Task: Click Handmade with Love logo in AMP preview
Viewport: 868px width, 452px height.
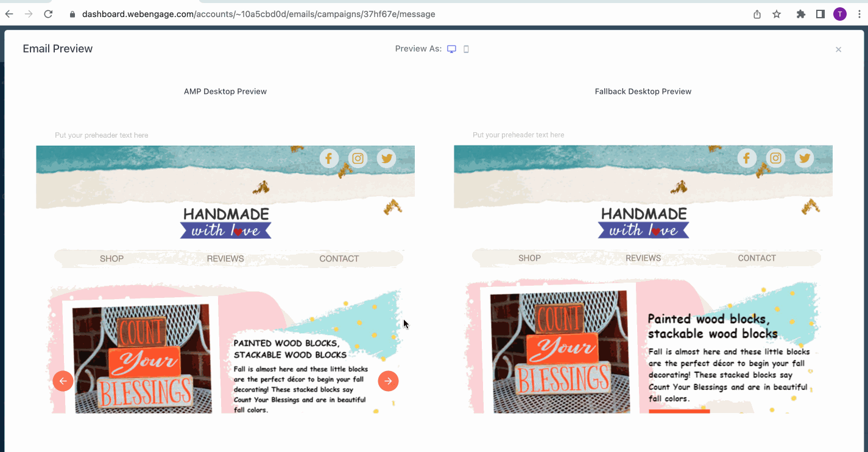Action: pyautogui.click(x=225, y=222)
